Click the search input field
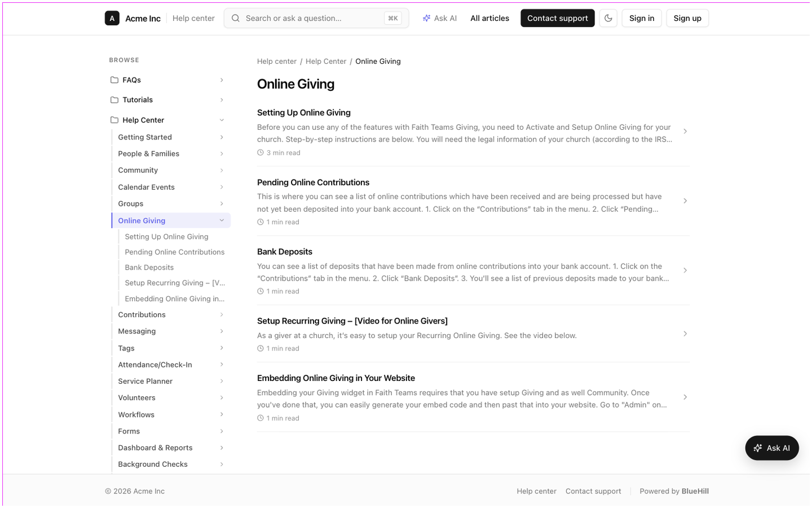This screenshot has width=812, height=508. (316, 18)
